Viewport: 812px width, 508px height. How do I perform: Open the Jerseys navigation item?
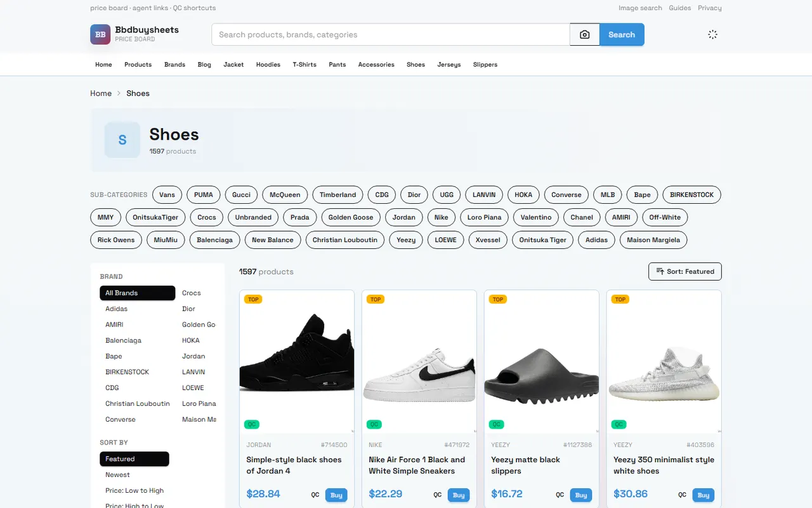[449, 65]
